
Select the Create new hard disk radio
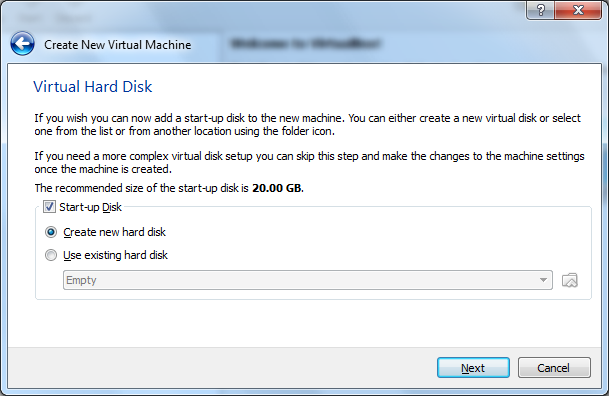coord(51,232)
